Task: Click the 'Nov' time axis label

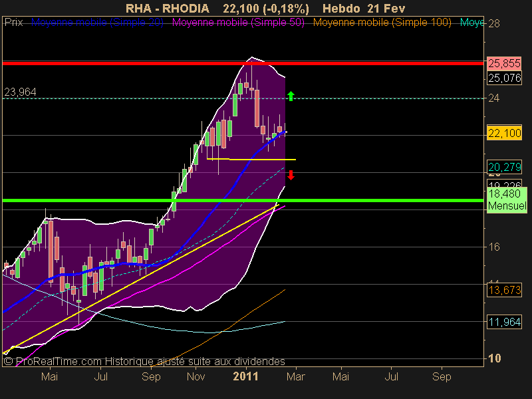Action: click(196, 376)
